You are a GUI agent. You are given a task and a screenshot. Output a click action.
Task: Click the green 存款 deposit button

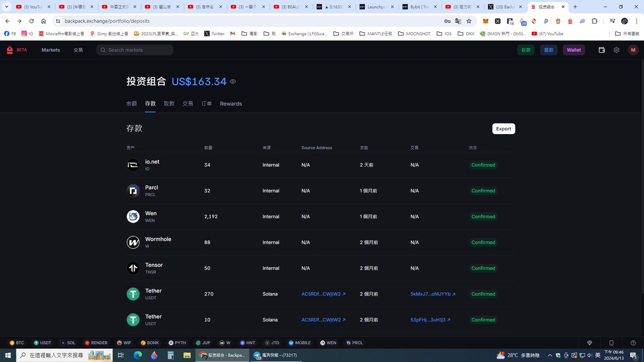click(x=525, y=50)
